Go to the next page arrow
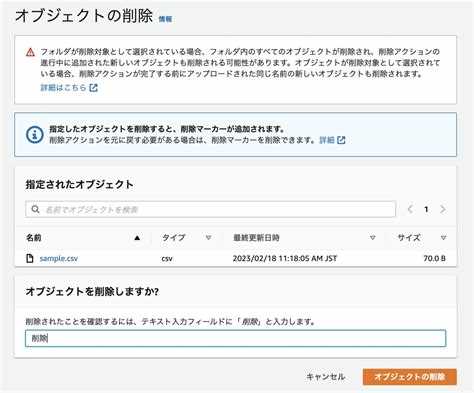 pos(443,209)
